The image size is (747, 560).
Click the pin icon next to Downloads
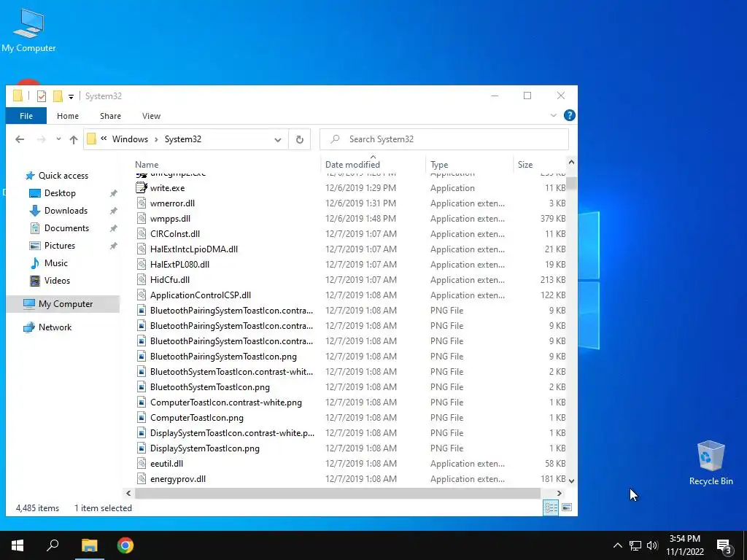click(113, 211)
